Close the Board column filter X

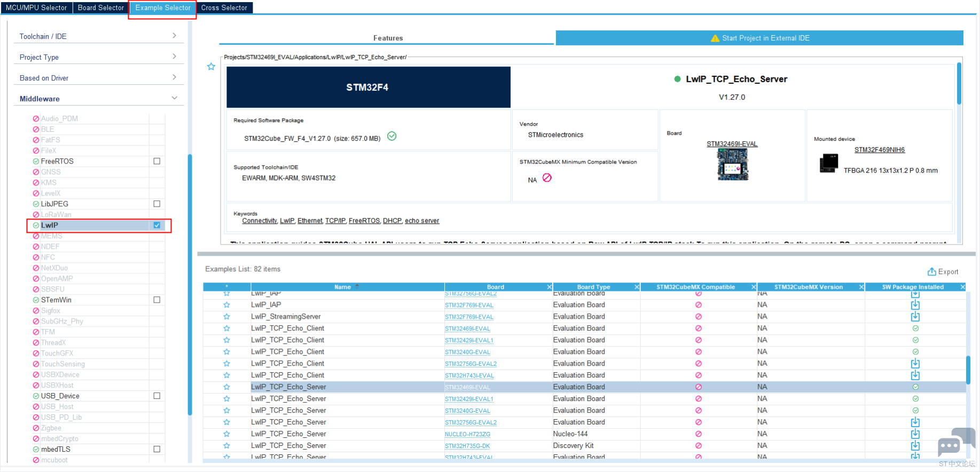pyautogui.click(x=549, y=287)
